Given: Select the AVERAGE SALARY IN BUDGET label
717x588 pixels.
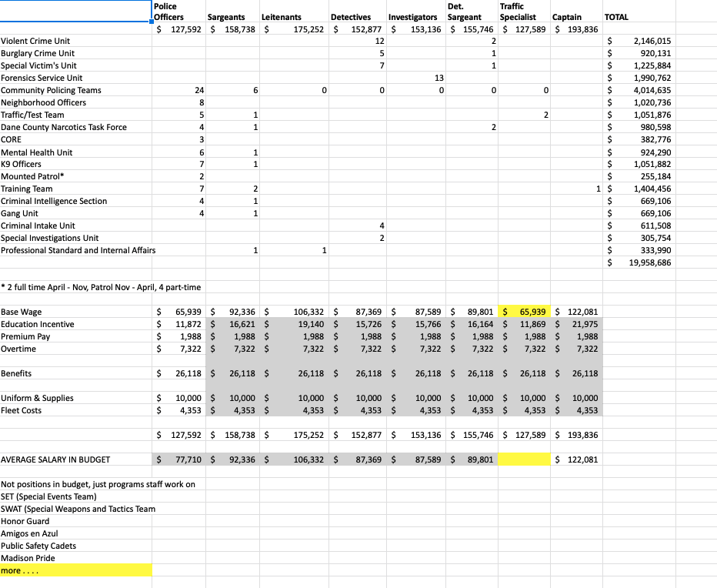Looking at the screenshot, I should coord(55,459).
